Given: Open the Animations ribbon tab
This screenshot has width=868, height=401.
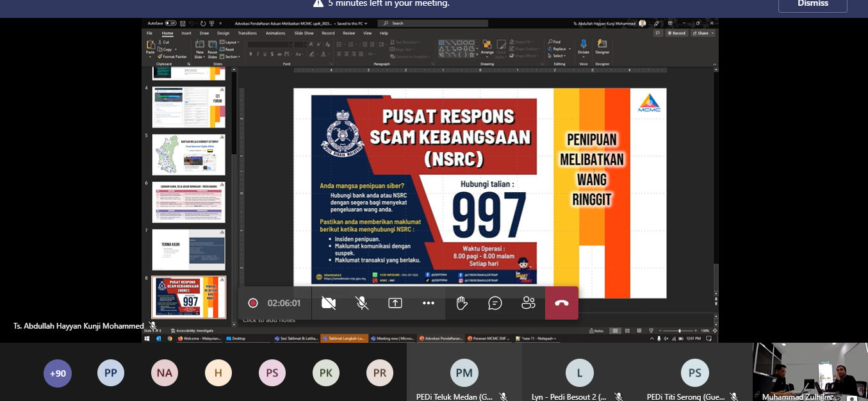Looking at the screenshot, I should tap(275, 33).
